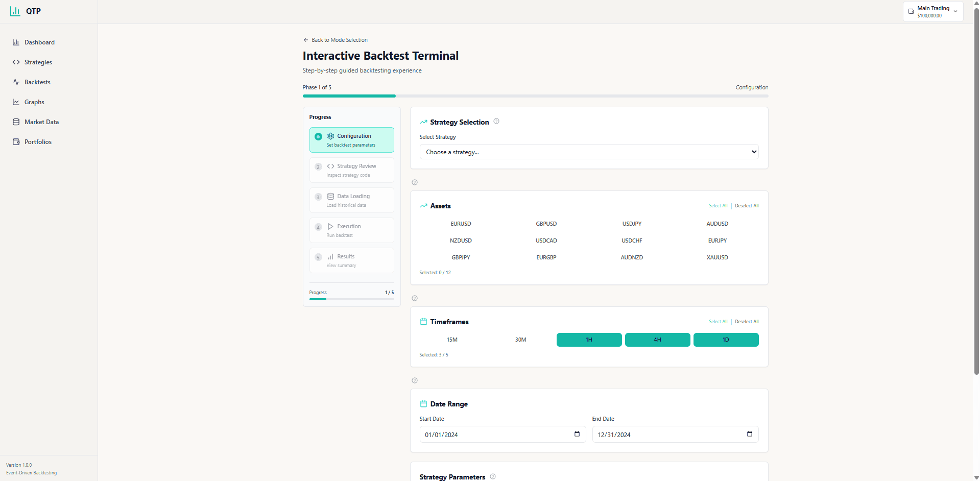Click the Strategy Review code icon
Image resolution: width=980 pixels, height=481 pixels.
click(x=330, y=166)
